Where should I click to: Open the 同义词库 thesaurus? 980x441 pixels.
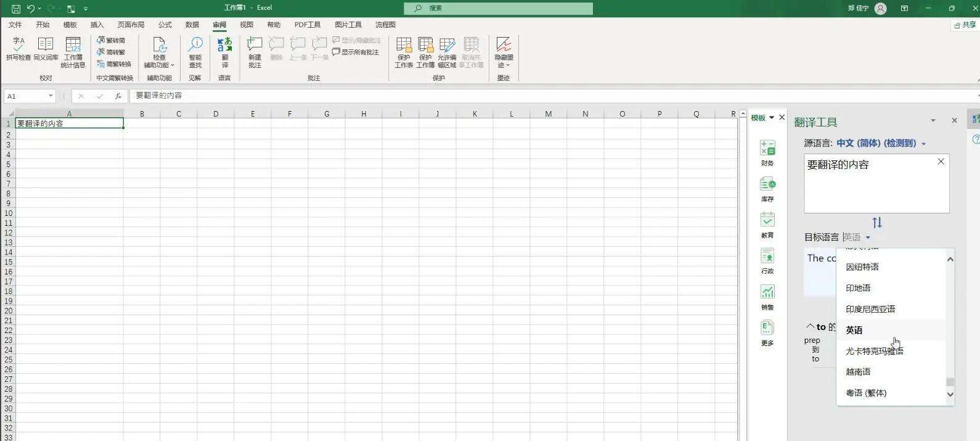pos(46,49)
